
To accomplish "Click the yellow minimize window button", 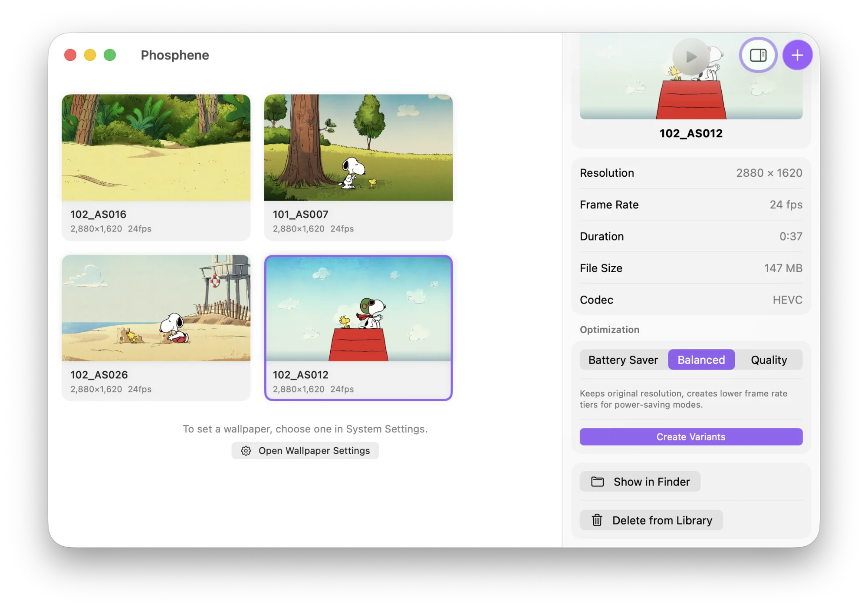I will pyautogui.click(x=90, y=55).
